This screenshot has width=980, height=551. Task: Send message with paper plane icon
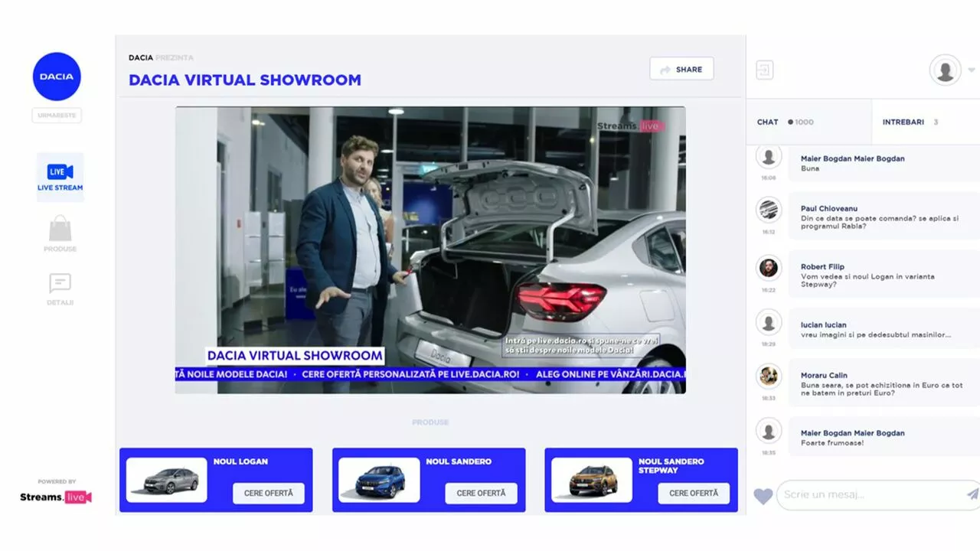[972, 494]
